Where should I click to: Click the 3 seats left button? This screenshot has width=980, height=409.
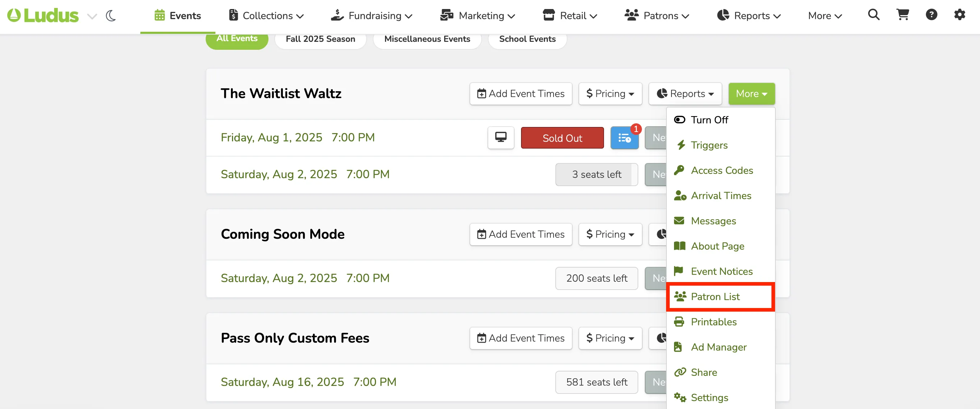[596, 175]
